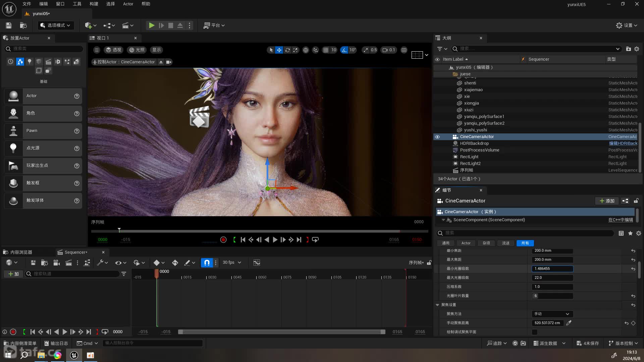
Task: Toggle the 绘制调试聚焦平面 checkbox
Action: coord(535,332)
